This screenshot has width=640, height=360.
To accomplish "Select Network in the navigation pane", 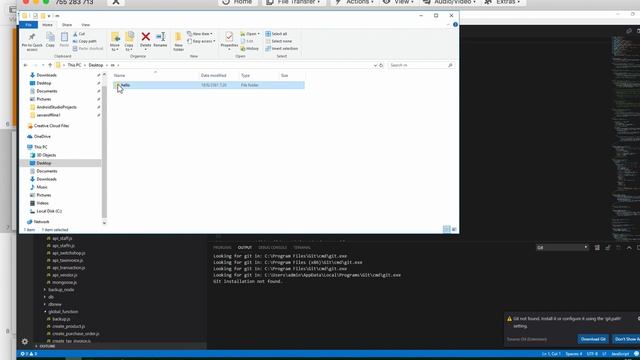I will [x=42, y=222].
